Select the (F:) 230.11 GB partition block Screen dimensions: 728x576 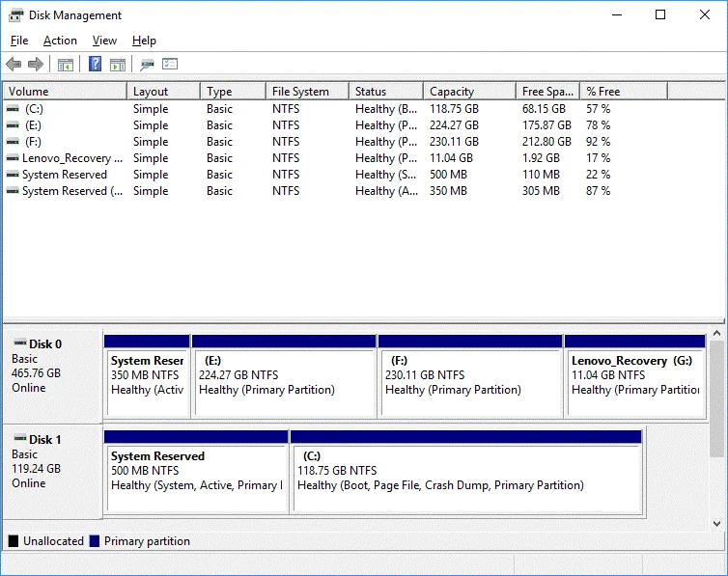(x=470, y=376)
